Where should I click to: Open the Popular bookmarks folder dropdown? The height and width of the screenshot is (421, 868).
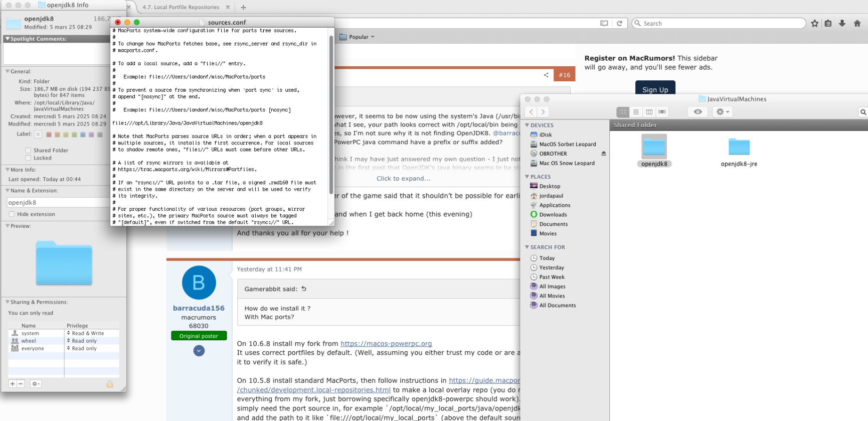click(358, 37)
